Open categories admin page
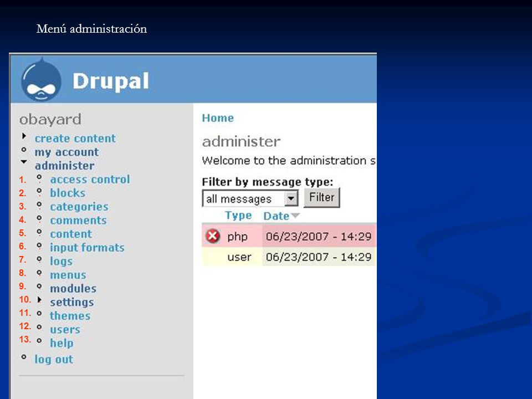 point(79,207)
